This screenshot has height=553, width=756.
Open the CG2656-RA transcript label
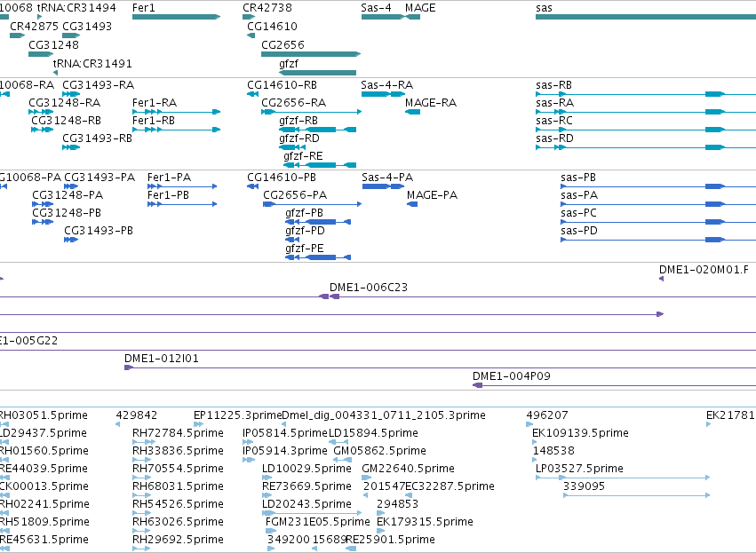294,103
